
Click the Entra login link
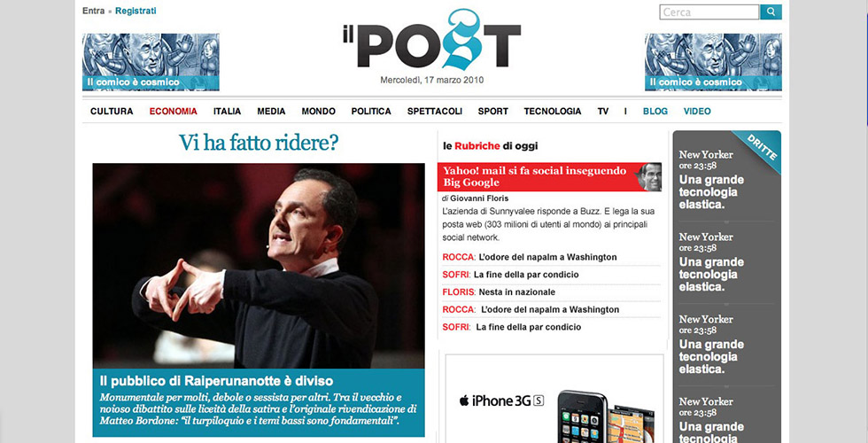coord(94,11)
